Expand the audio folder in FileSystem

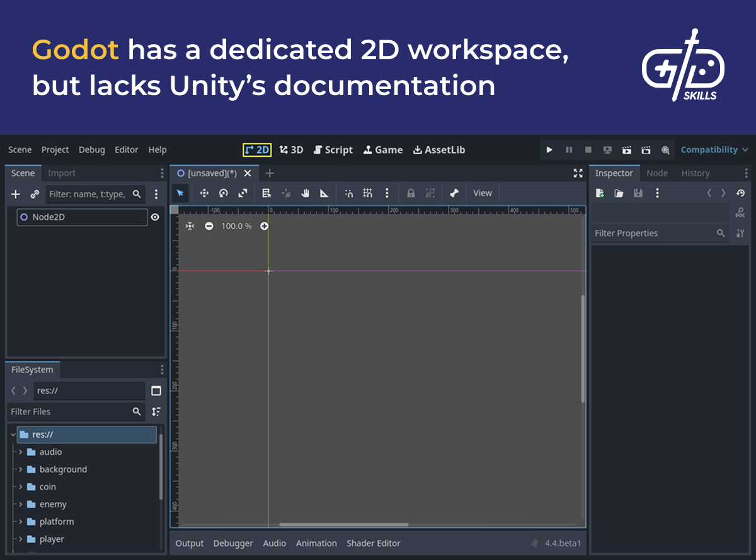tap(21, 452)
